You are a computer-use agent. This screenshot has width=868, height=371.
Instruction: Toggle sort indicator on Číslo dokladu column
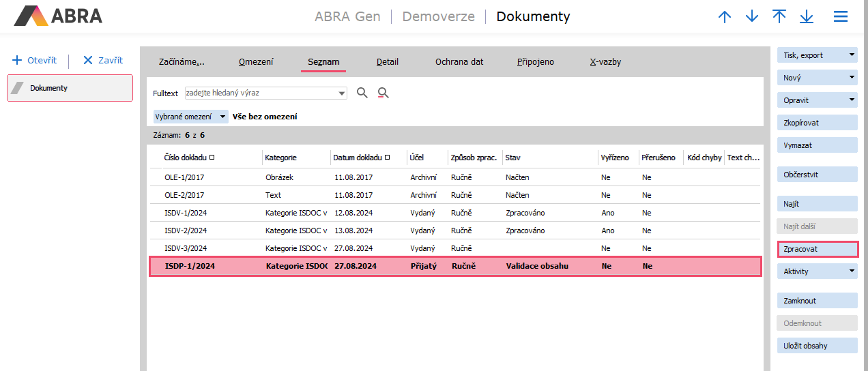click(x=212, y=158)
